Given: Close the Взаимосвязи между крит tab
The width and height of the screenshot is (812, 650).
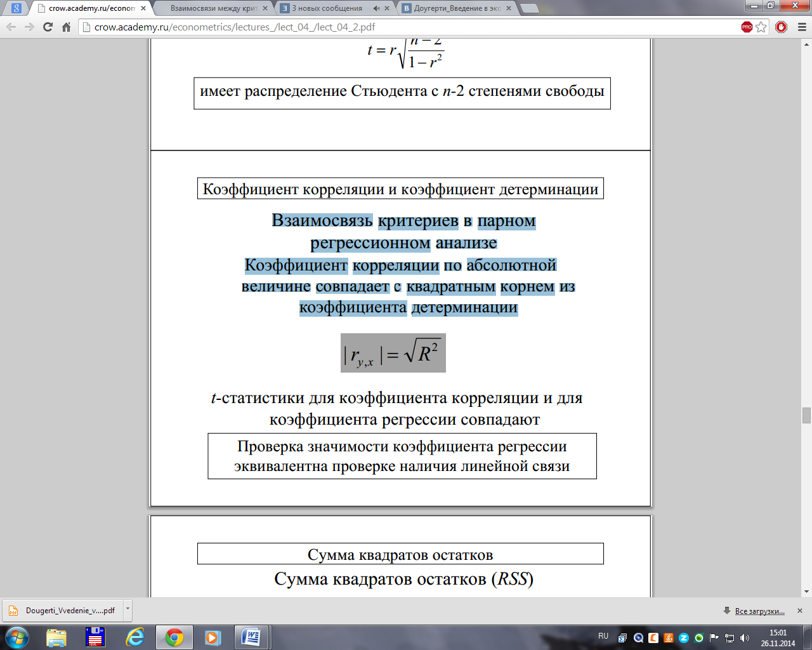Looking at the screenshot, I should click(265, 8).
